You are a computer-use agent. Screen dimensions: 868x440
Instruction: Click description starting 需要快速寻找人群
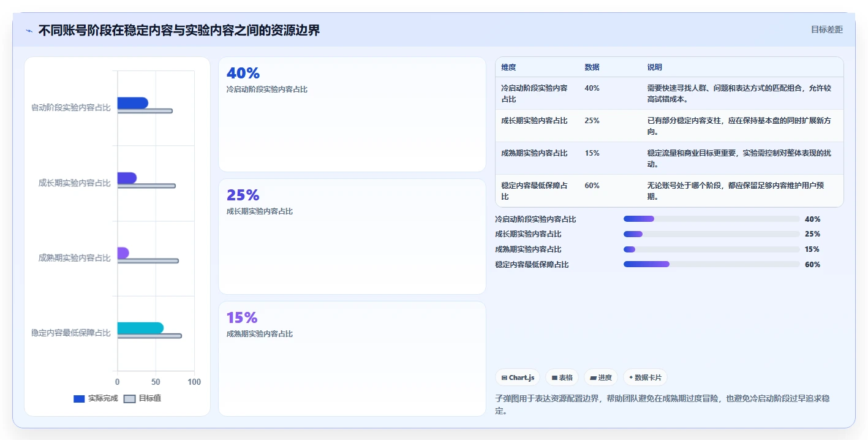click(739, 94)
